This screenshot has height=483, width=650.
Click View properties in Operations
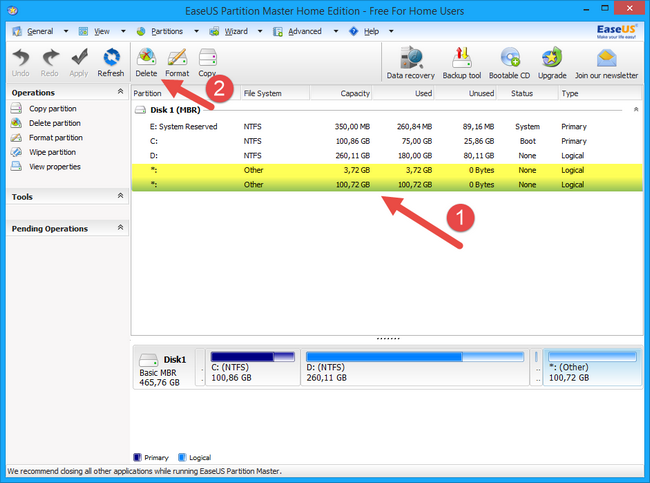(55, 167)
